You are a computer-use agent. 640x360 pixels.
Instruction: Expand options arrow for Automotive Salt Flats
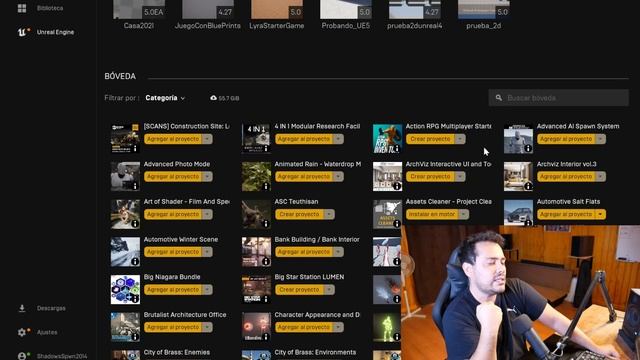coord(600,214)
